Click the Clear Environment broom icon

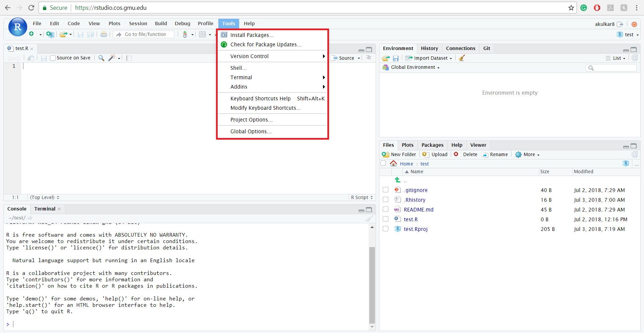pyautogui.click(x=462, y=58)
